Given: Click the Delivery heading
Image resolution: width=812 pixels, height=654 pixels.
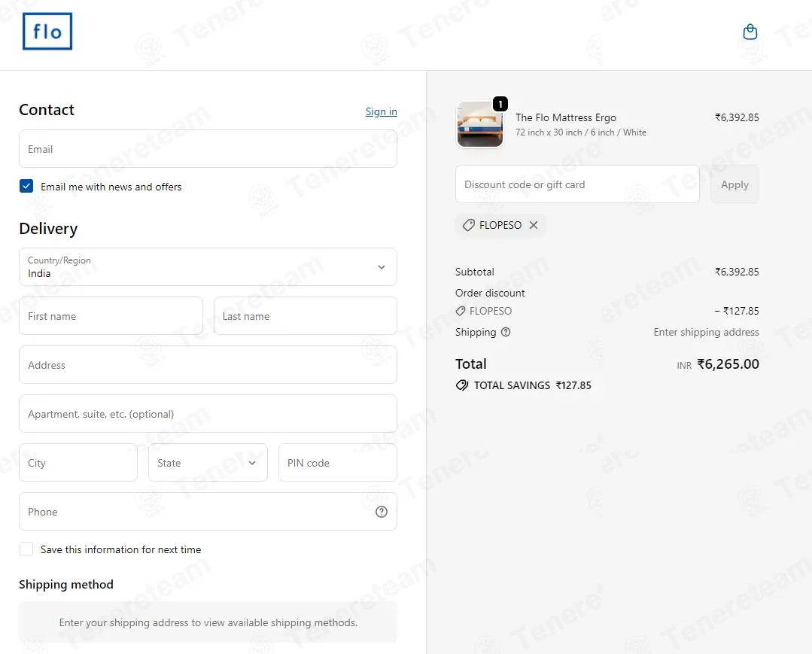Looking at the screenshot, I should pos(48,228).
